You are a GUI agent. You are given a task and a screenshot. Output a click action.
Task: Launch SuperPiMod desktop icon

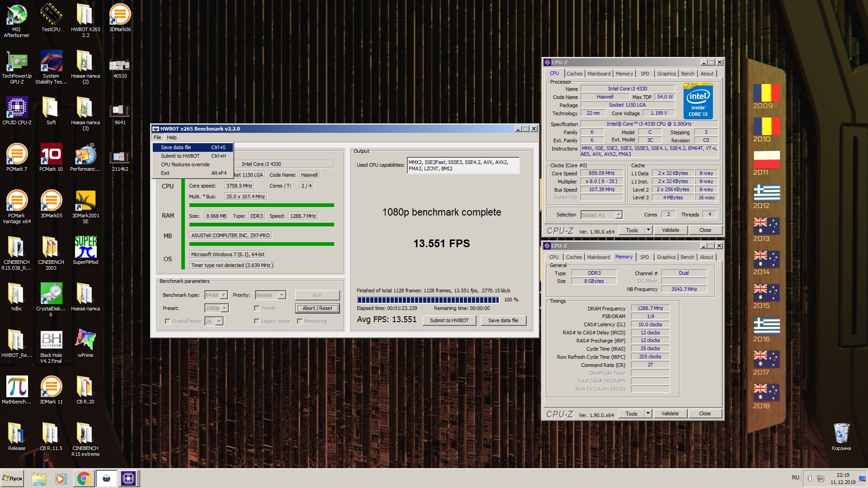pos(85,250)
